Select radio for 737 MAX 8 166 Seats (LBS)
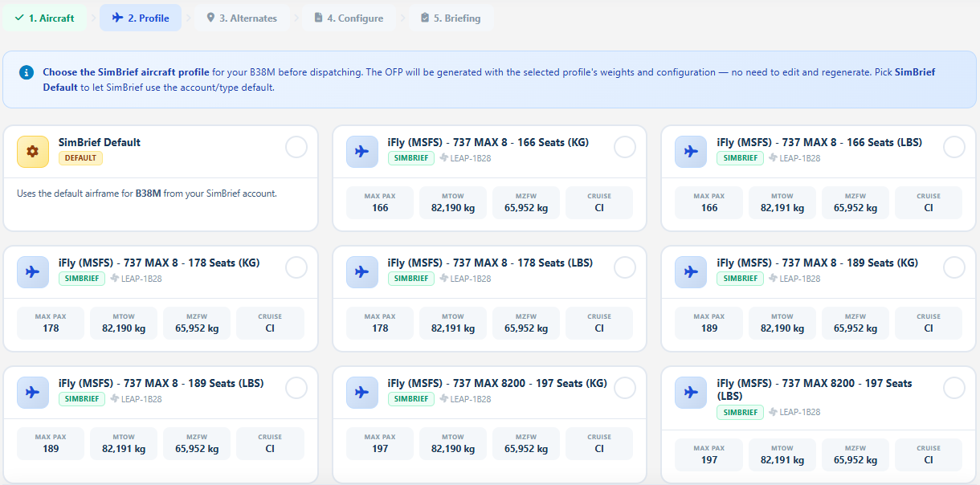 click(954, 147)
